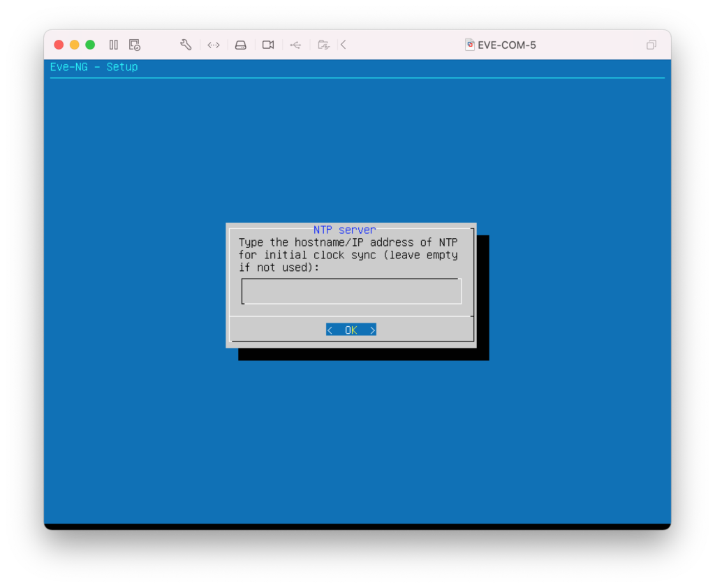Collapse the toolbar device chevron
This screenshot has width=715, height=588.
[344, 45]
